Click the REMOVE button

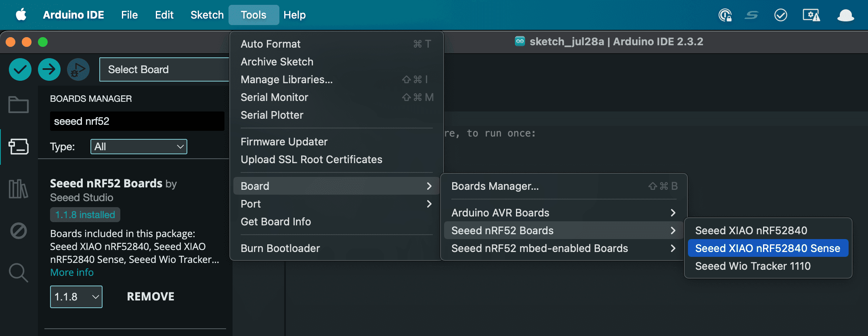[x=151, y=297]
